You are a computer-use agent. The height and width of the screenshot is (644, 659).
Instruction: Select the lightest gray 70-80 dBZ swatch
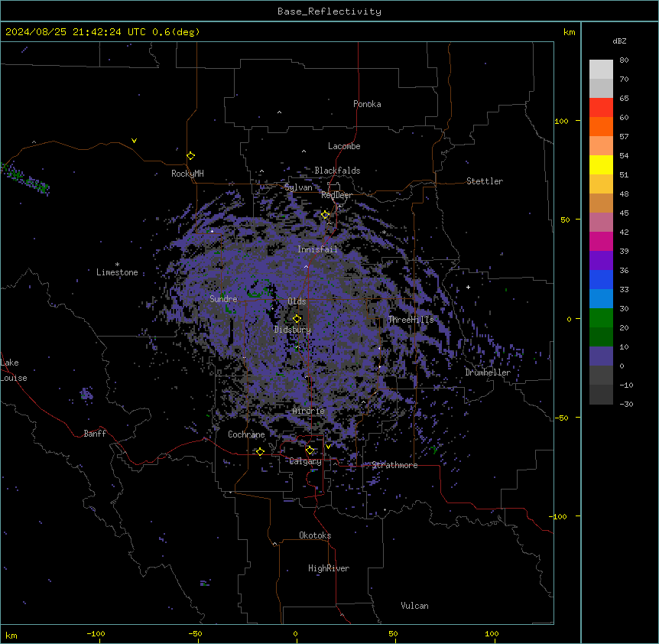pos(601,70)
